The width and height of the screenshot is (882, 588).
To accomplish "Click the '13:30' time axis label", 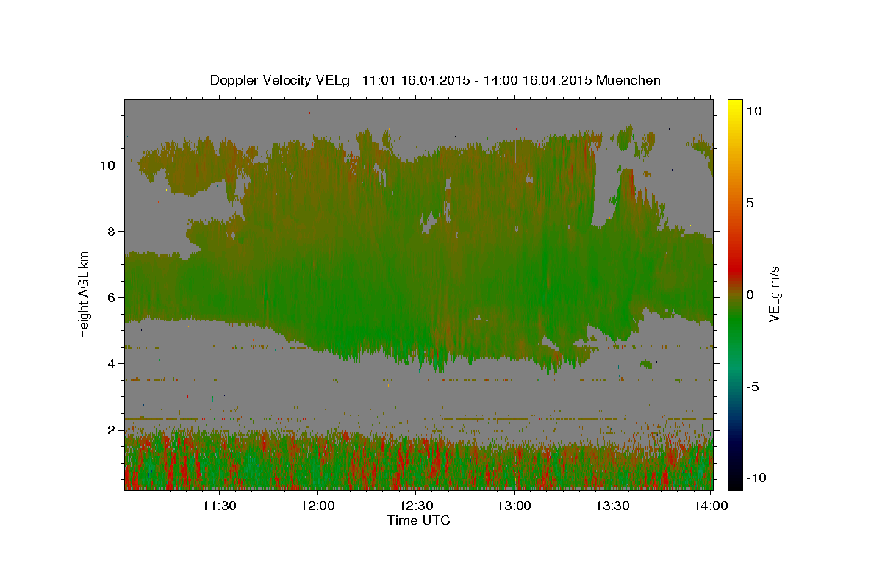I will click(612, 506).
